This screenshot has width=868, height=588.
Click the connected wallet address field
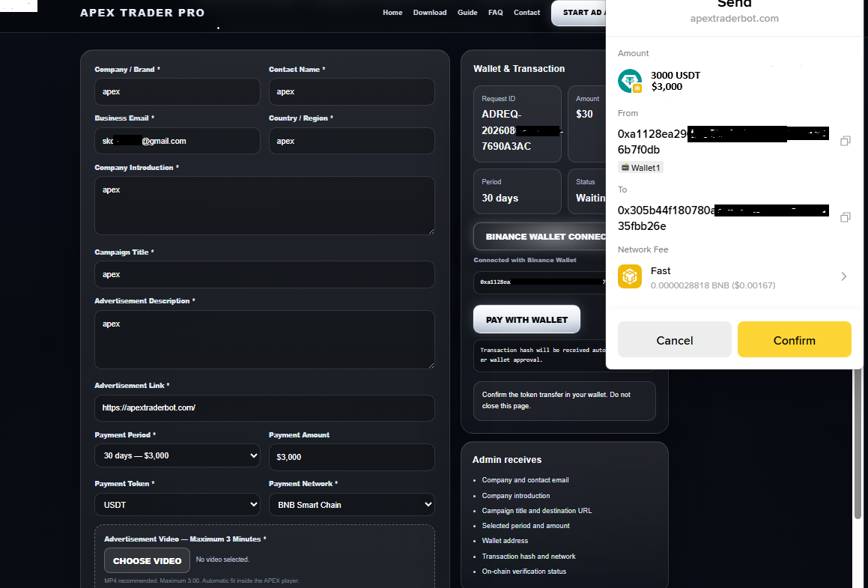point(540,282)
